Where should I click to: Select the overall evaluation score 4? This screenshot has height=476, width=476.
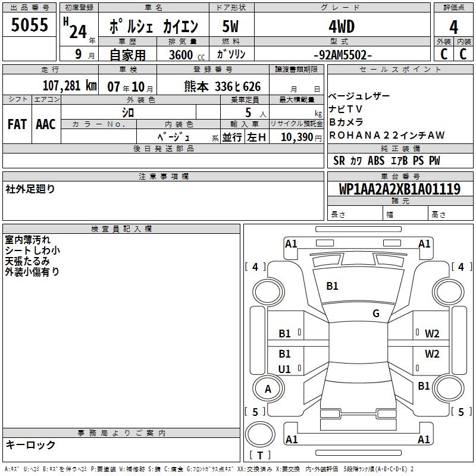[x=453, y=27]
